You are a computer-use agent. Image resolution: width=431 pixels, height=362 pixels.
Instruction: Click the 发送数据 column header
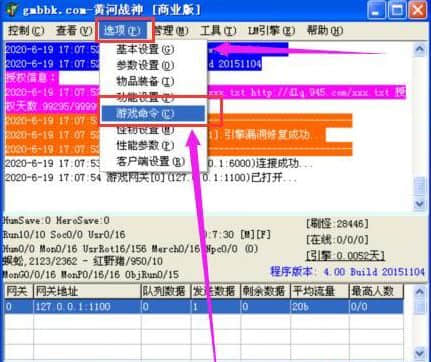pyautogui.click(x=216, y=291)
